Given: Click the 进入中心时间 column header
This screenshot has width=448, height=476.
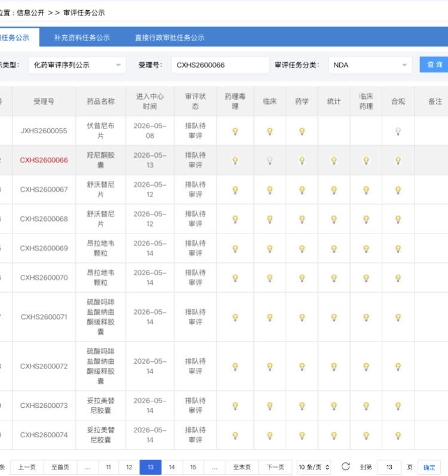Looking at the screenshot, I should 150,102.
